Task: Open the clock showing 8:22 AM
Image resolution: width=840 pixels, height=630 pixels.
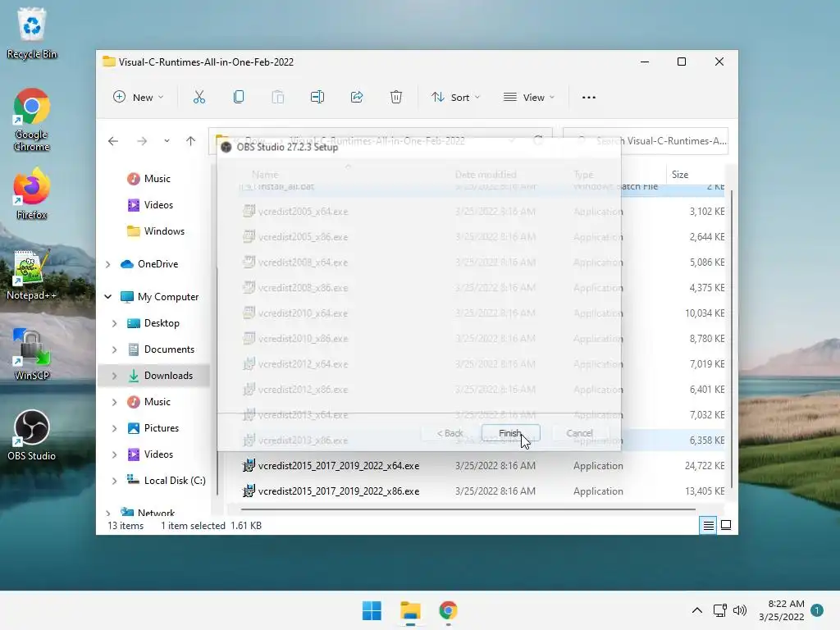Action: [782, 610]
